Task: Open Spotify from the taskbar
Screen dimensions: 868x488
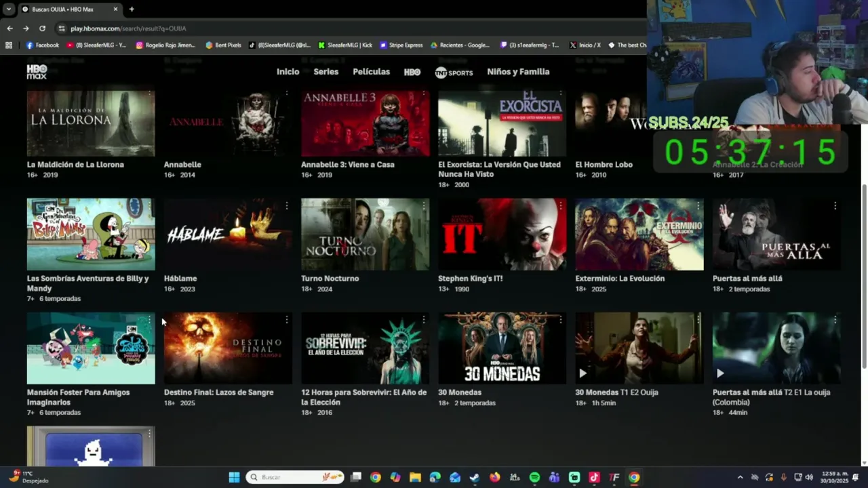Action: [x=534, y=477]
